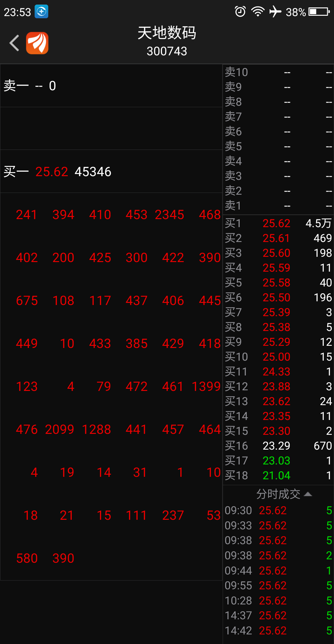The height and width of the screenshot is (644, 334).
Task: Select the 卖7 sell row
Action: tap(278, 117)
